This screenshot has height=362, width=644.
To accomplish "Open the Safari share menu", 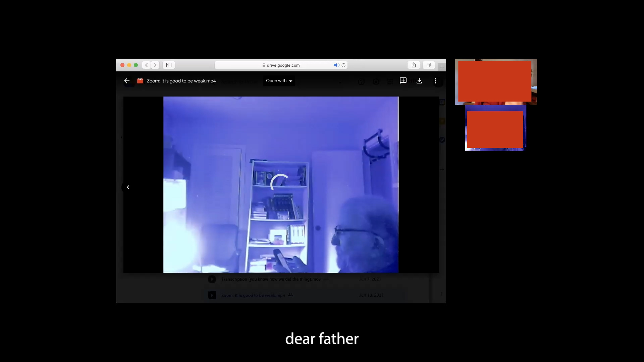I will click(x=414, y=65).
